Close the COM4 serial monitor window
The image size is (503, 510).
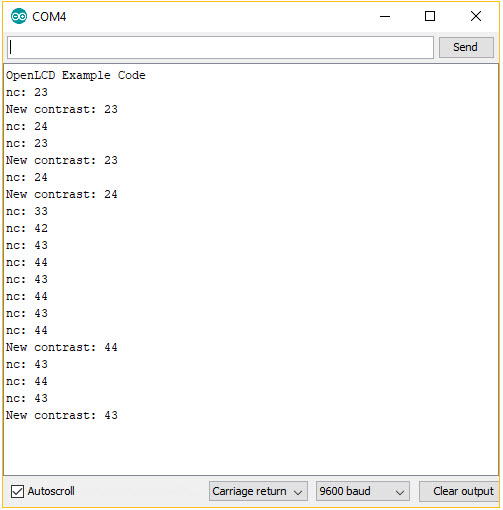pyautogui.click(x=476, y=16)
